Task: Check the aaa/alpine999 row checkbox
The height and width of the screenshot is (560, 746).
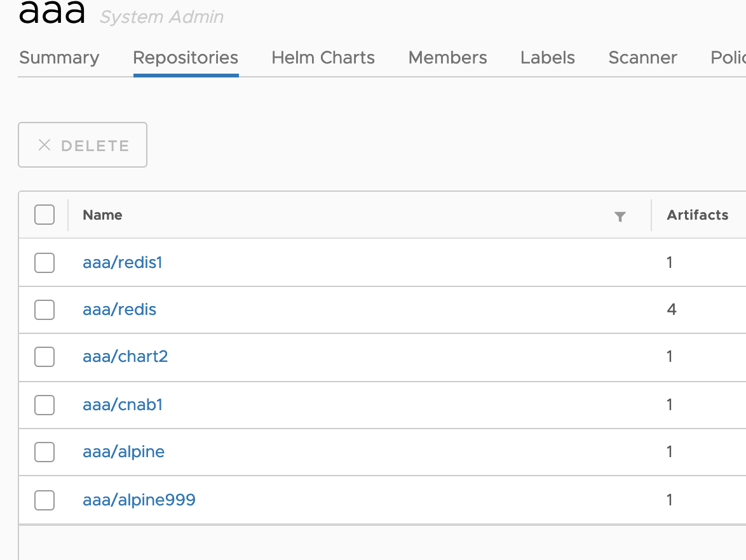Action: point(44,500)
